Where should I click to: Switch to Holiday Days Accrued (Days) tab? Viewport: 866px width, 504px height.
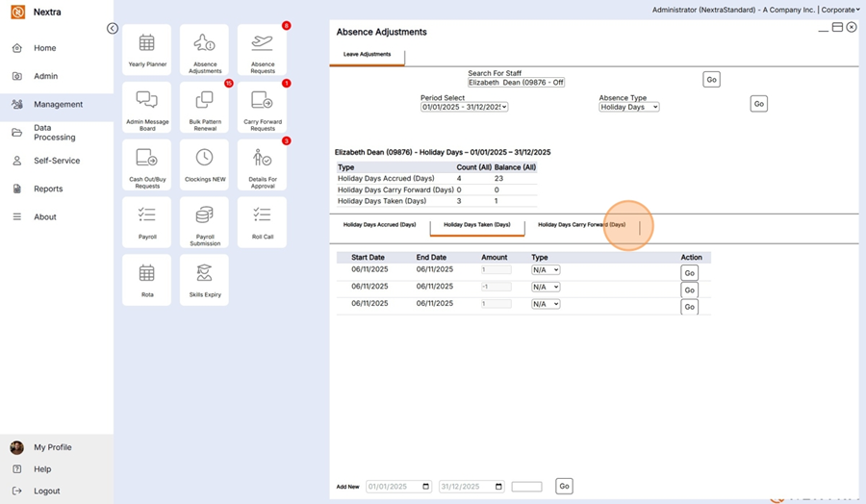click(379, 225)
